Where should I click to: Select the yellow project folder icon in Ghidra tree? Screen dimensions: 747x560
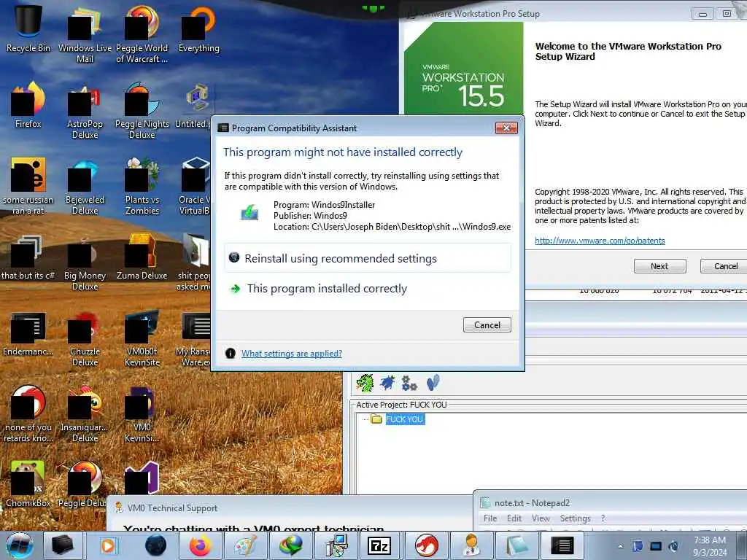[376, 419]
